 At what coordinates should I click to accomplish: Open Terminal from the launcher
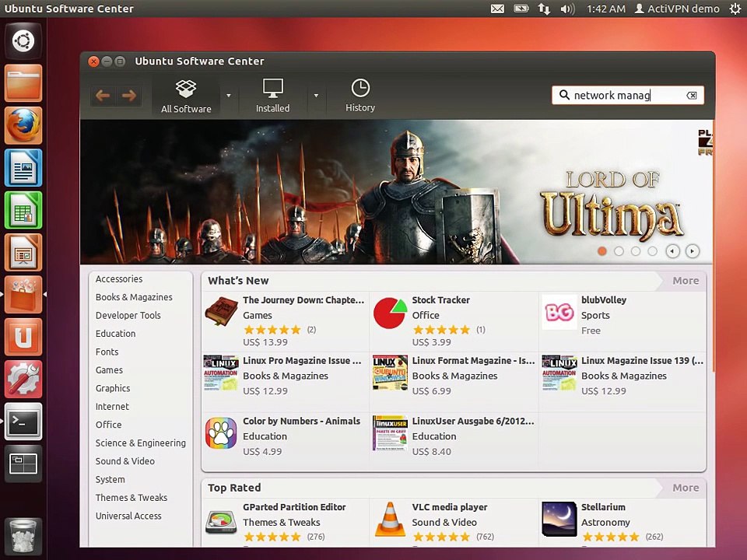point(23,422)
